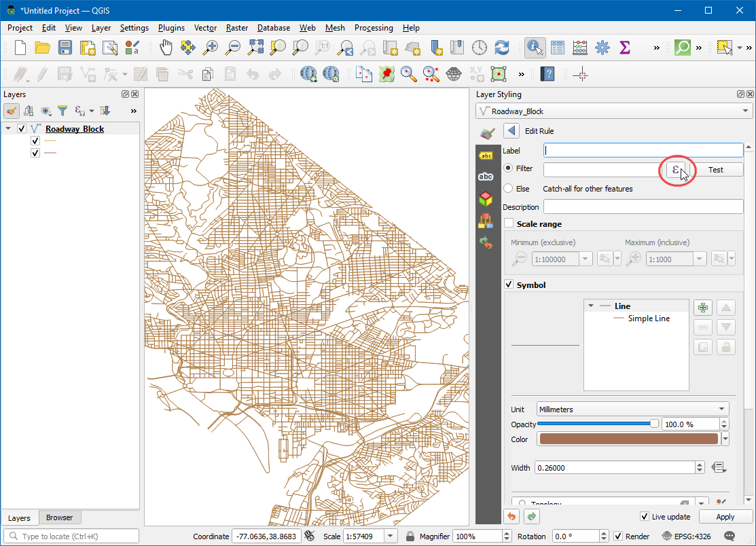This screenshot has width=756, height=546.
Task: Select the Else radio button
Action: coord(508,189)
